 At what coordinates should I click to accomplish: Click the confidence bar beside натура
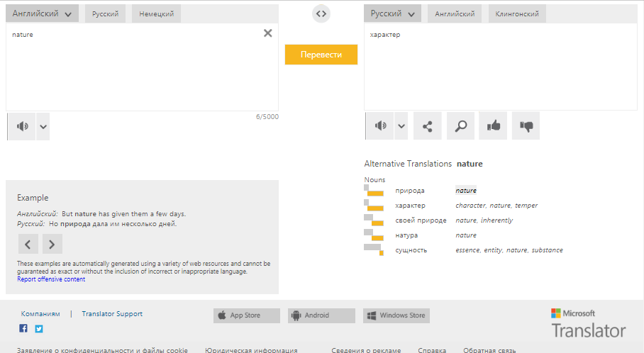pos(374,235)
